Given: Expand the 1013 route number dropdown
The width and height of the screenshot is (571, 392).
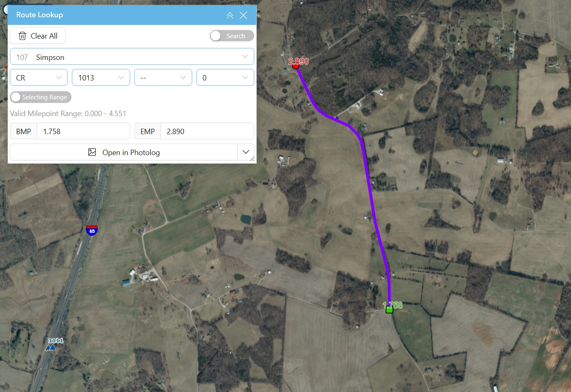Looking at the screenshot, I should tap(101, 78).
